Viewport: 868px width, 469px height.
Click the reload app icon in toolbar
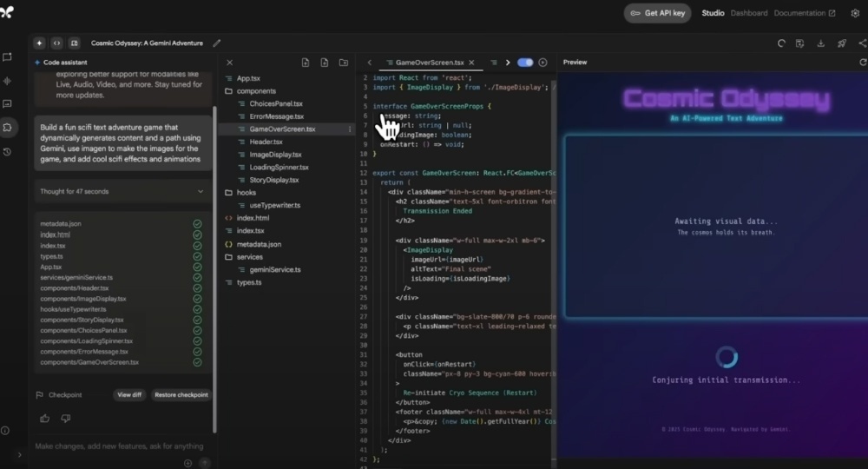pyautogui.click(x=781, y=43)
